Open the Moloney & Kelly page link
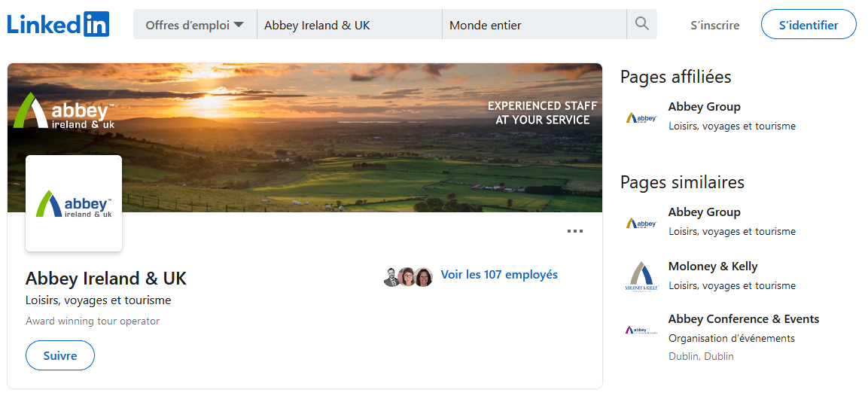Viewport: 868px width, 399px height. coord(712,267)
